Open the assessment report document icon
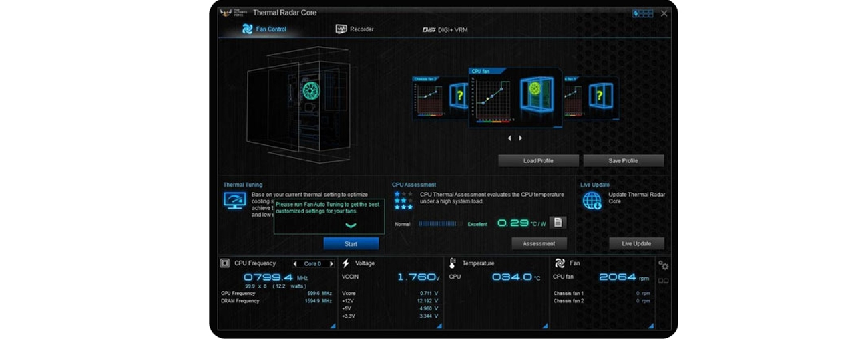The width and height of the screenshot is (868, 339). point(558,223)
